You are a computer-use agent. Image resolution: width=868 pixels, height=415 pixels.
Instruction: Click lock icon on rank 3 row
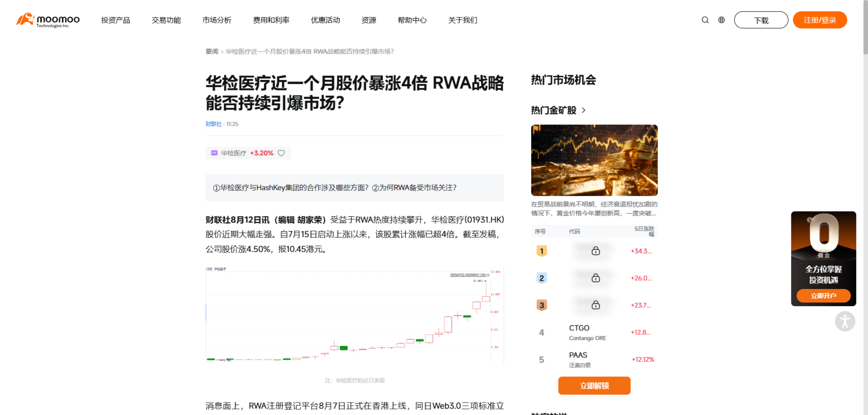click(x=596, y=305)
